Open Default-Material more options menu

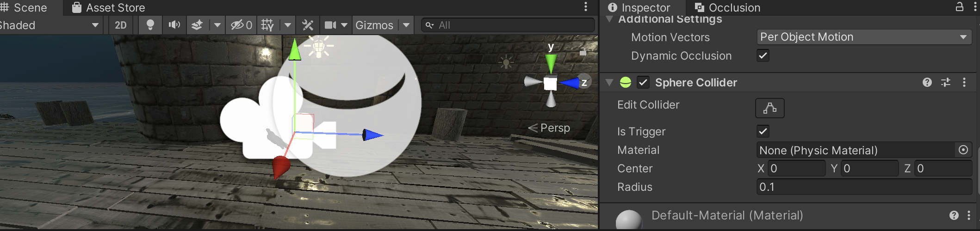(x=969, y=215)
